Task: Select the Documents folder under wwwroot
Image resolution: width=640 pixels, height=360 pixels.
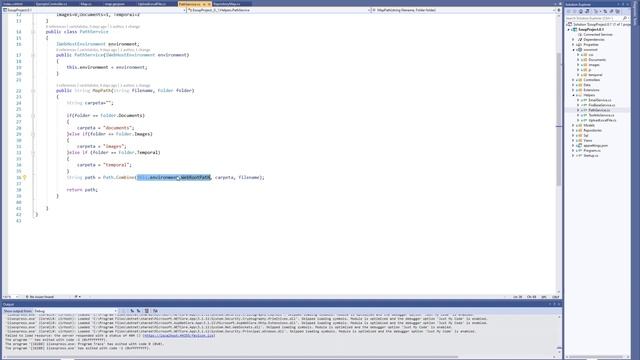Action: tap(597, 60)
